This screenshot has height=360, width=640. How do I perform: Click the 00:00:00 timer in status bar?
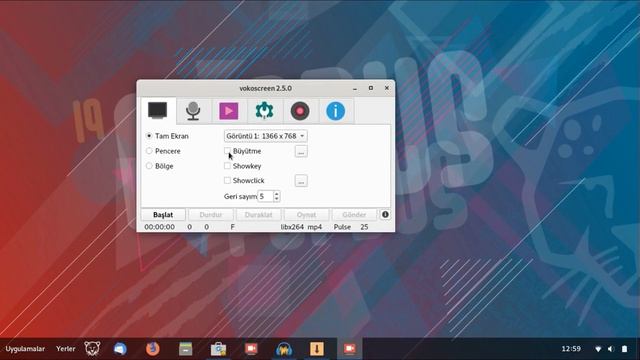pyautogui.click(x=160, y=227)
